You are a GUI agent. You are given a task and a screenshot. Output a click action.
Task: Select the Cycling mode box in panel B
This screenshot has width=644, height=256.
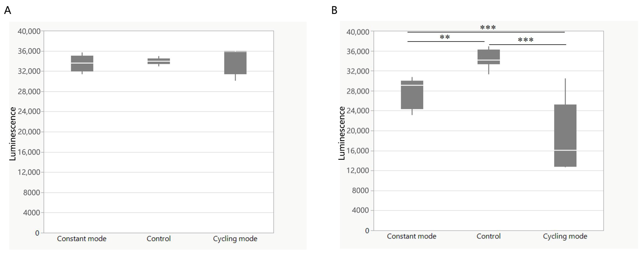565,135
